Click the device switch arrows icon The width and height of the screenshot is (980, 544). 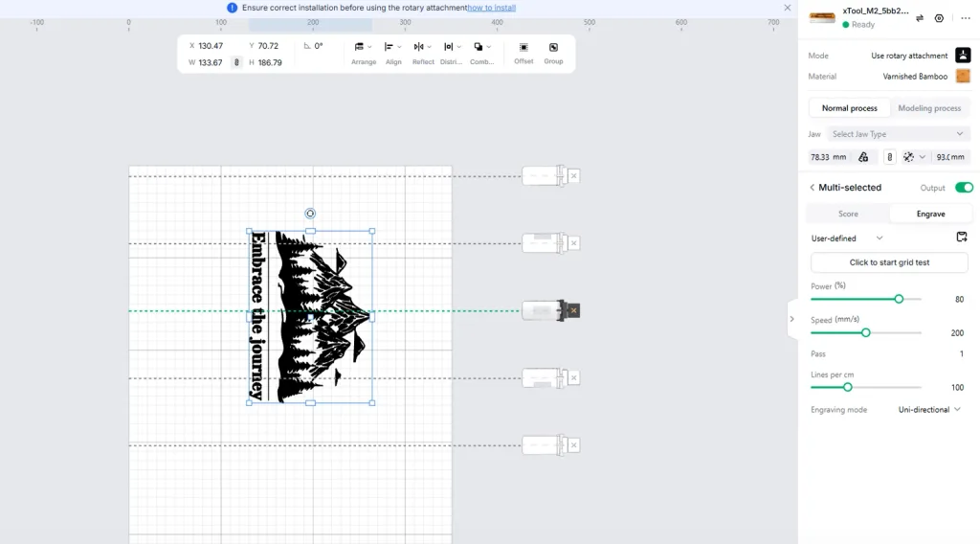pos(920,18)
